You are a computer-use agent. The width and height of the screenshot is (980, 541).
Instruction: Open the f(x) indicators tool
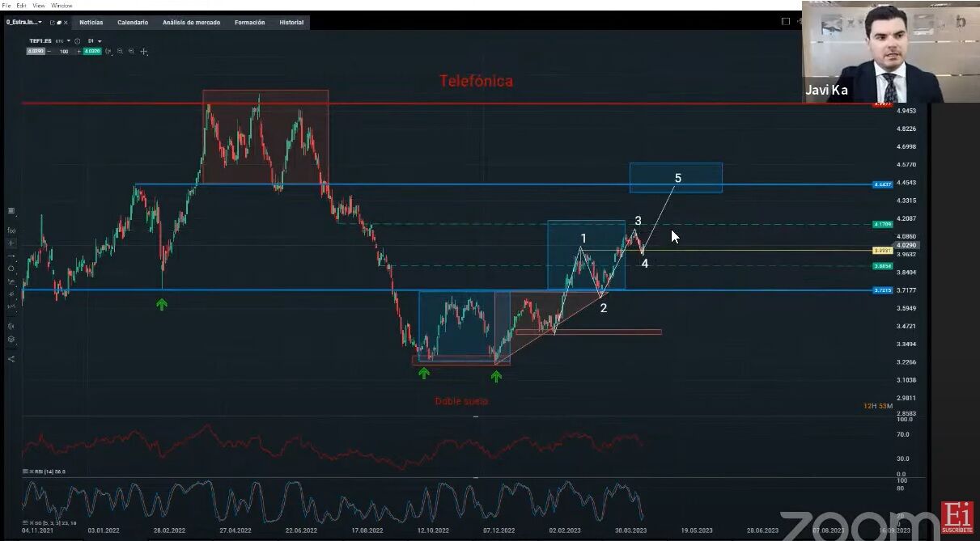[x=11, y=230]
